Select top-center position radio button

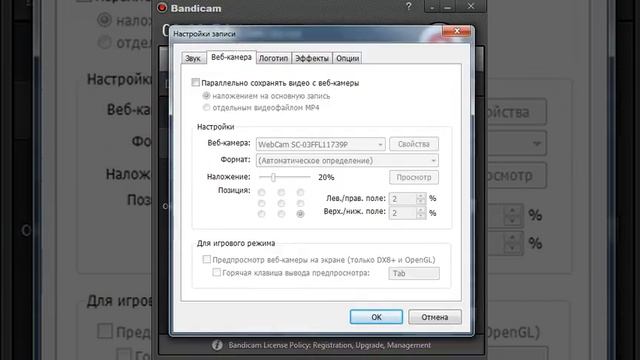pyautogui.click(x=281, y=192)
